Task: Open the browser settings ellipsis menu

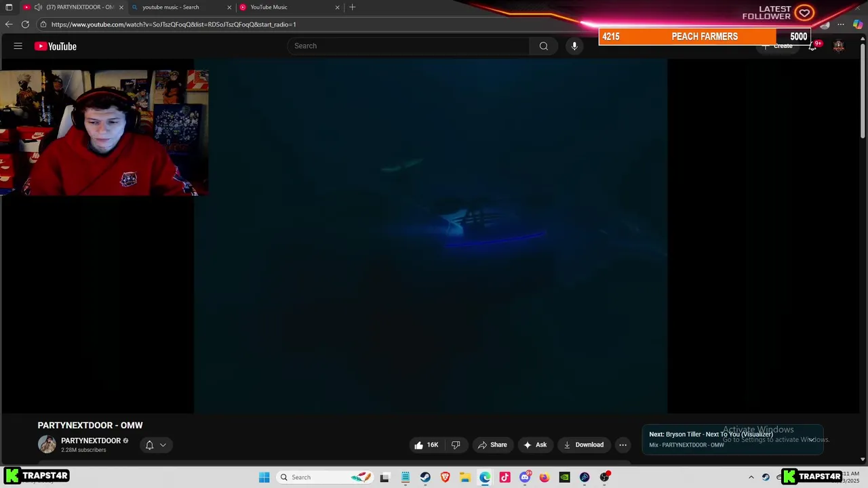Action: pos(841,24)
